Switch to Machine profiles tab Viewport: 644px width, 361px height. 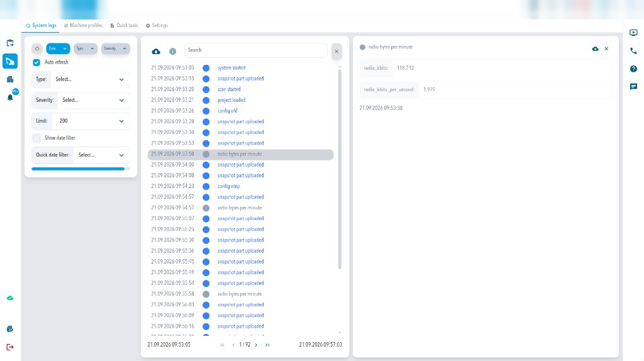tap(83, 25)
